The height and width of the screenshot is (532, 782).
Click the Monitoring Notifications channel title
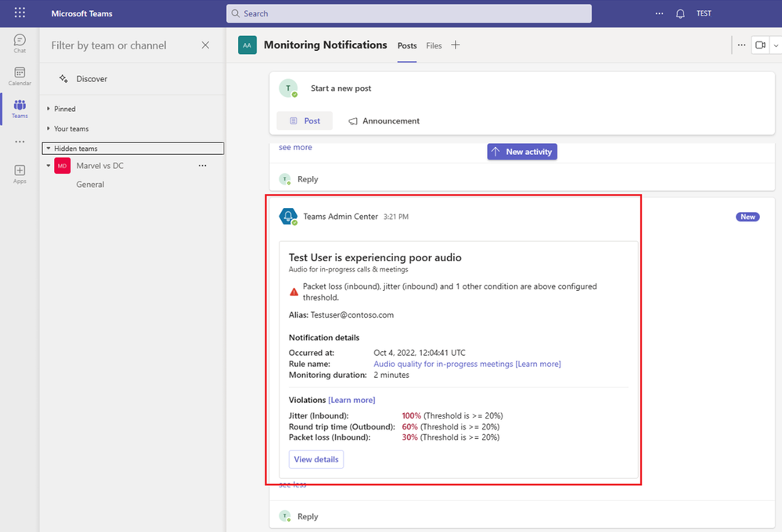click(325, 45)
